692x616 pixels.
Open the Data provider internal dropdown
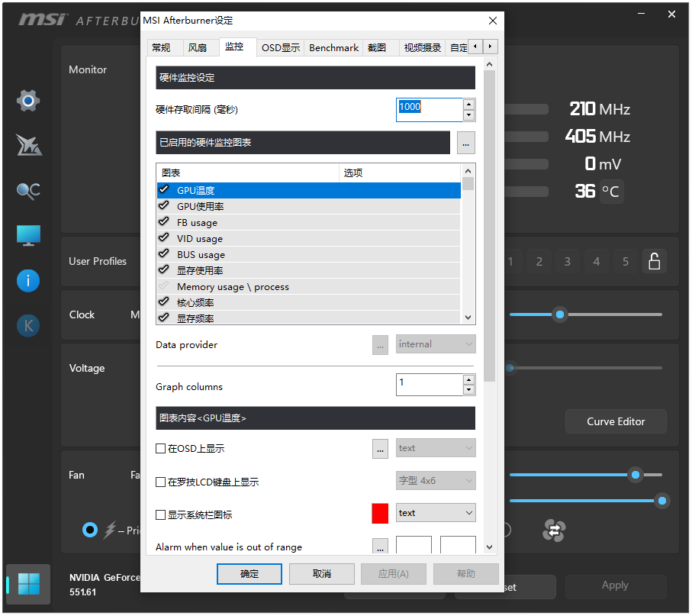435,344
